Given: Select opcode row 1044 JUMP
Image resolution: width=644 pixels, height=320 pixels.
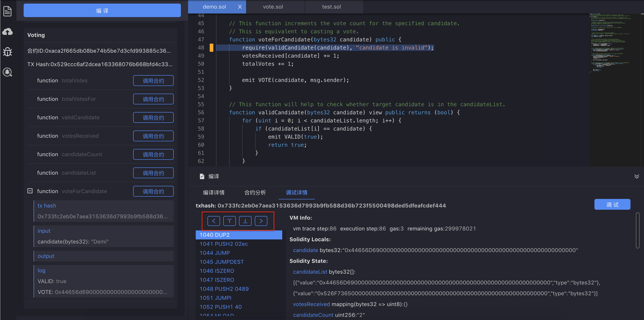Looking at the screenshot, I should coord(239,253).
